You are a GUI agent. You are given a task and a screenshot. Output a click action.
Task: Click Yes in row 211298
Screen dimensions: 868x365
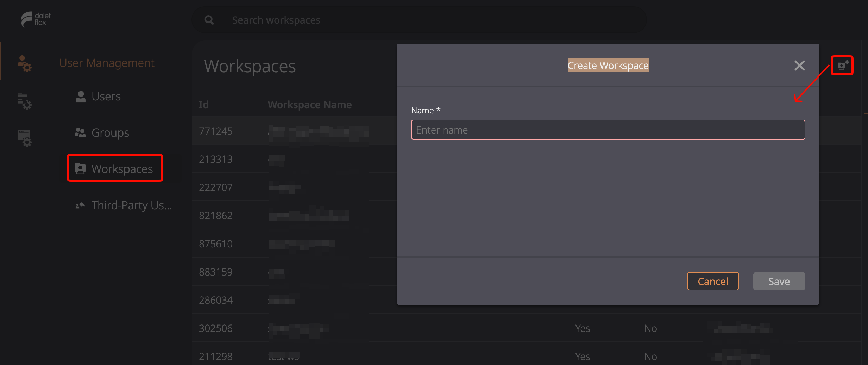583,357
